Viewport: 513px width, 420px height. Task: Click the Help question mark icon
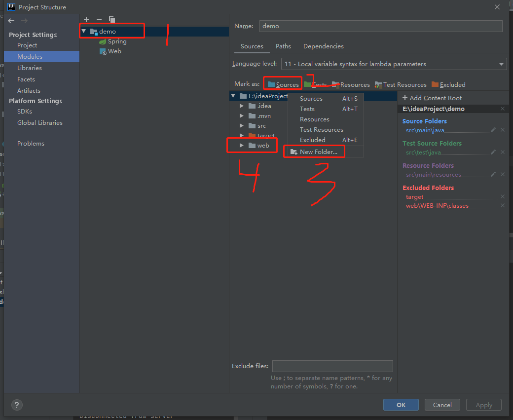17,405
